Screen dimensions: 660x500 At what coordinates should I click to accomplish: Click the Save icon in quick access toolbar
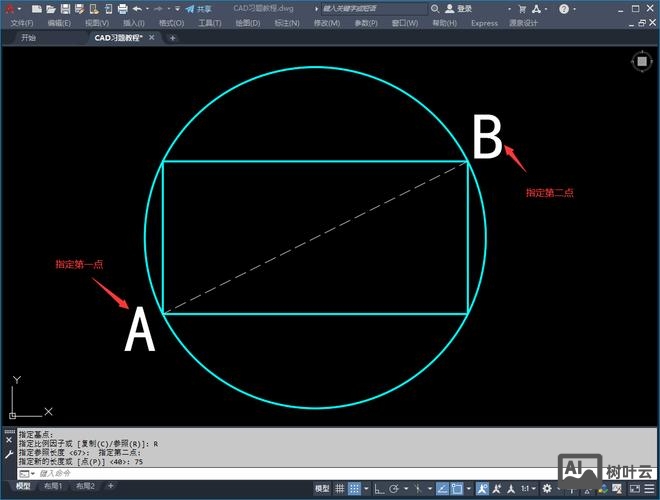[x=64, y=8]
